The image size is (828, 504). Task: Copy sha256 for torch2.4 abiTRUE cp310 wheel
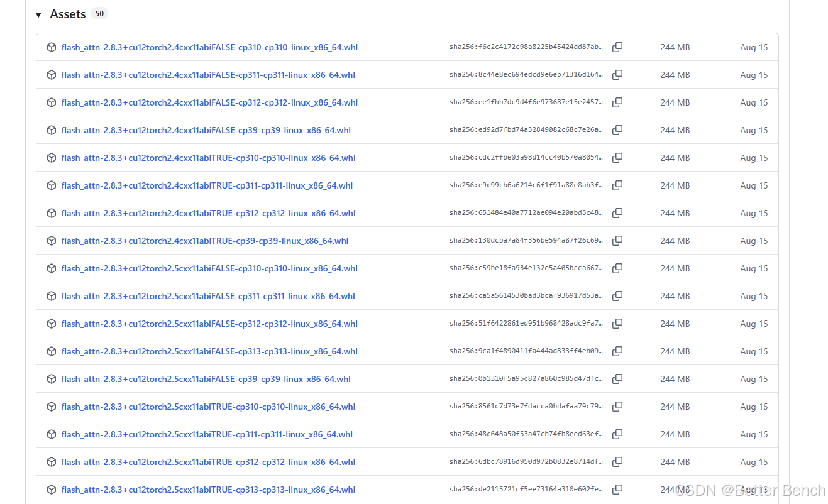click(617, 158)
